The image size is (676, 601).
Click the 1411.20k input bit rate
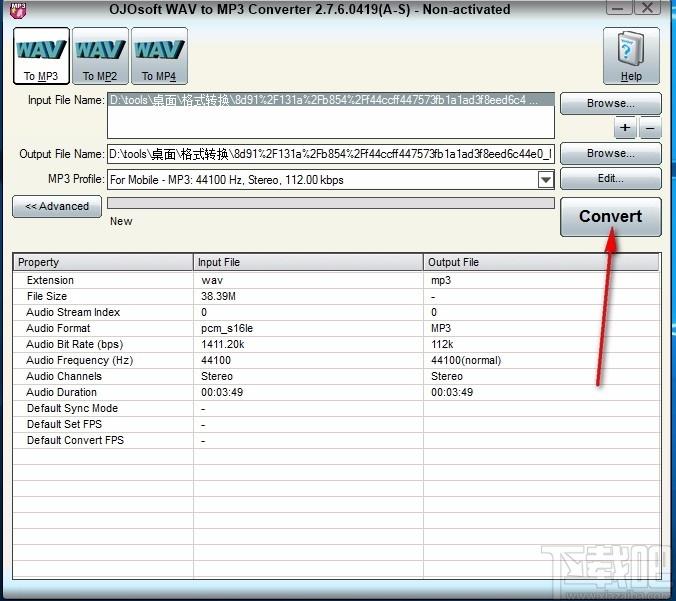tap(222, 344)
